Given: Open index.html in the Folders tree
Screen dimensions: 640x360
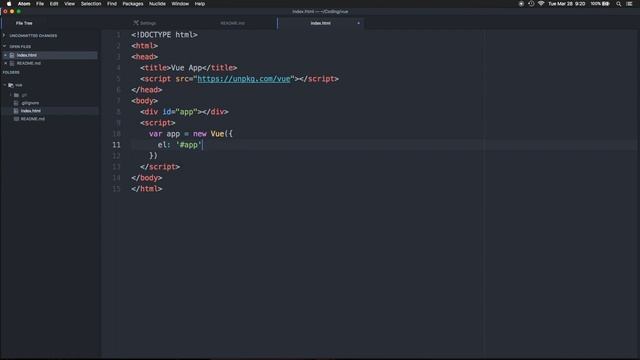Looking at the screenshot, I should [x=31, y=111].
